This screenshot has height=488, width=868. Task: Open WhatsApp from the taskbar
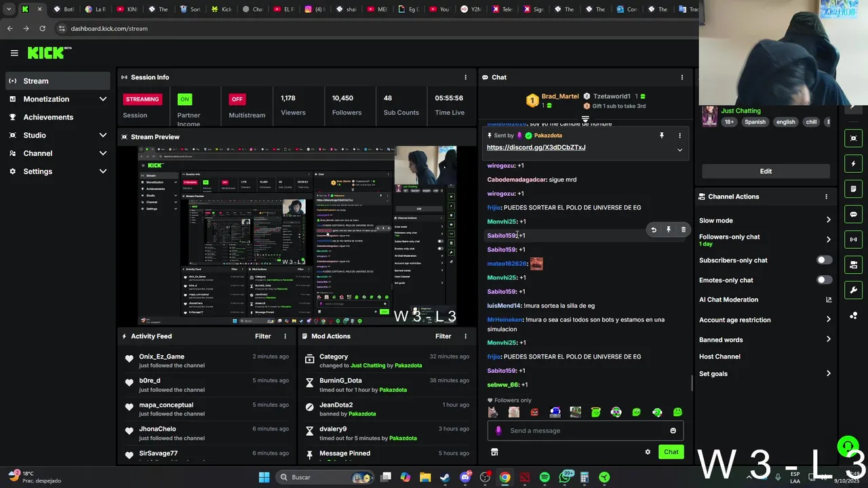coord(565,477)
